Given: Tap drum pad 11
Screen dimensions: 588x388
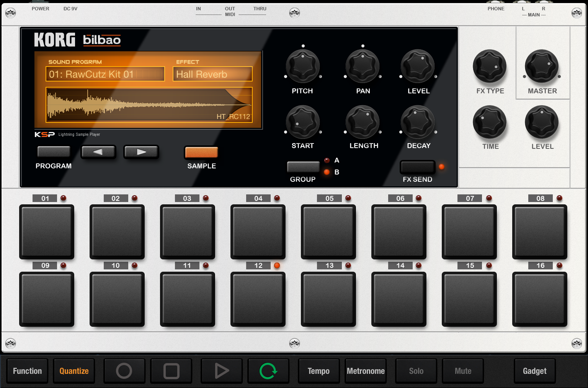Looking at the screenshot, I should tap(188, 299).
